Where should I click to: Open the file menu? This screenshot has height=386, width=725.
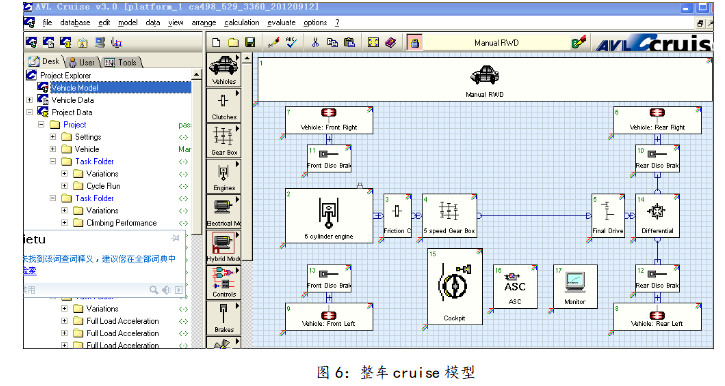click(x=47, y=22)
